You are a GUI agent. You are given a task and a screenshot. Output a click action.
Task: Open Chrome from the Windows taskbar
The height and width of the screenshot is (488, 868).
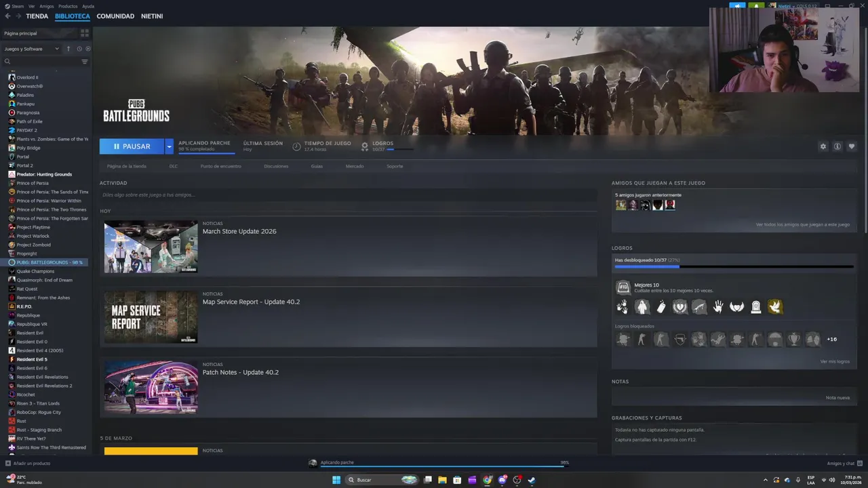point(488,480)
